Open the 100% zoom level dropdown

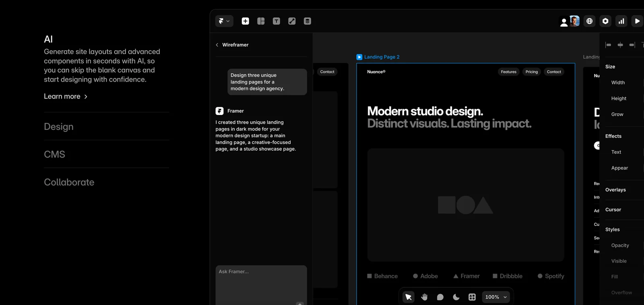click(x=495, y=297)
